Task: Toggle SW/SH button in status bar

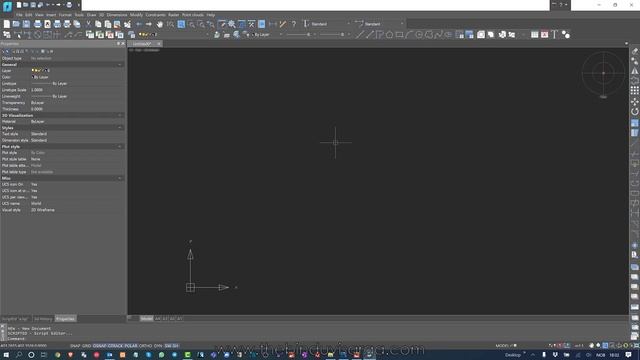Action: coord(171,346)
